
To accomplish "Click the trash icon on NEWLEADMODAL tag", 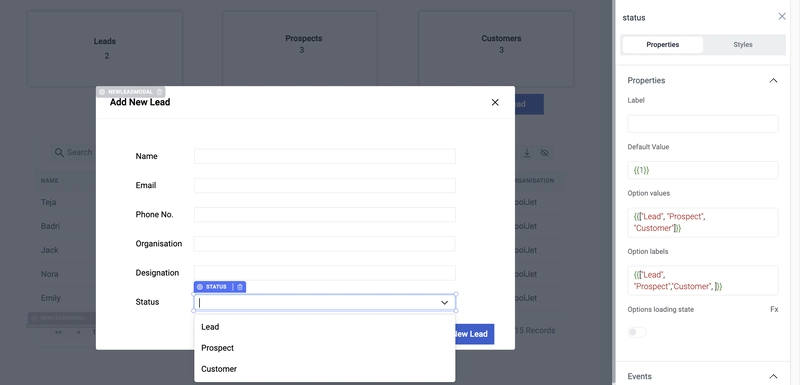I will click(x=159, y=92).
